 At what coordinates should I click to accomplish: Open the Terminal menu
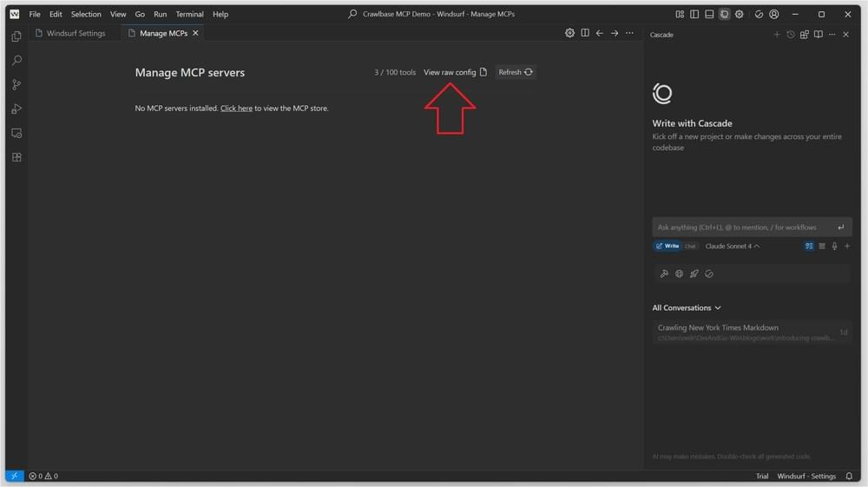click(189, 14)
